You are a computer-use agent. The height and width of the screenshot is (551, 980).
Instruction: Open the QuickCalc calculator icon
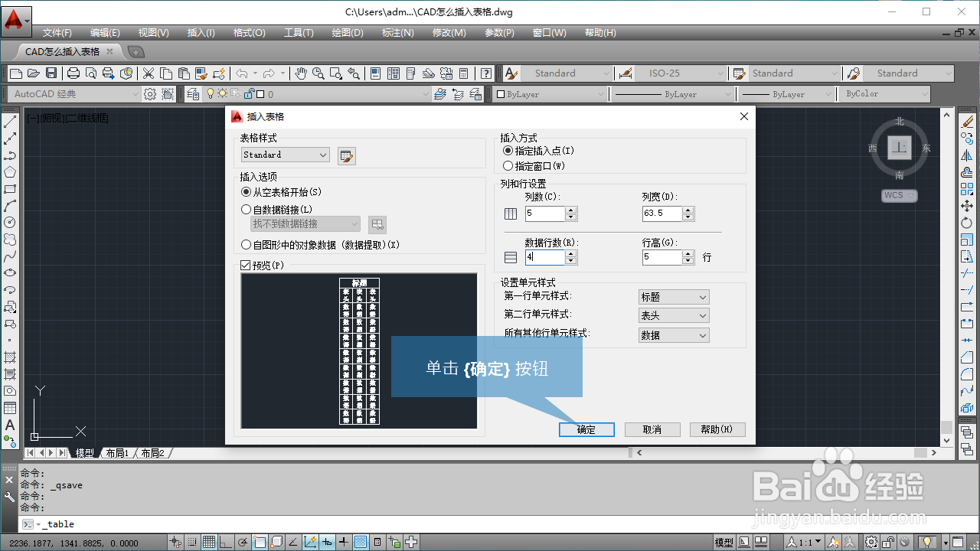coord(464,73)
